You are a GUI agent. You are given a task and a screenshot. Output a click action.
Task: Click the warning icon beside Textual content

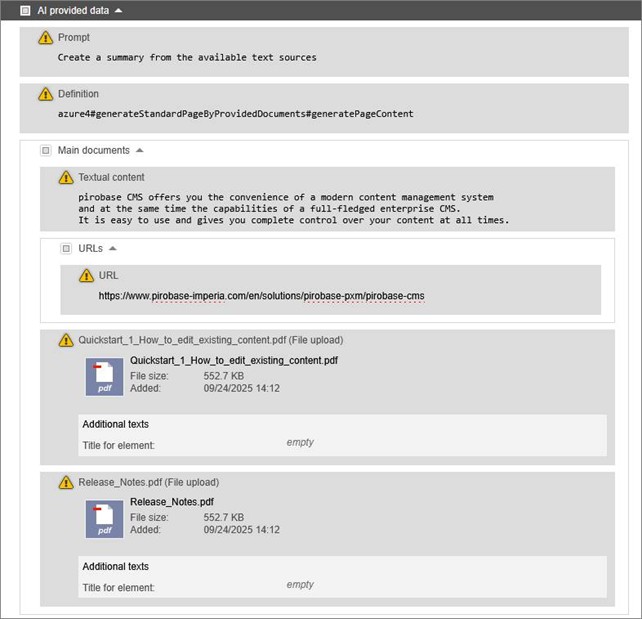click(x=66, y=177)
